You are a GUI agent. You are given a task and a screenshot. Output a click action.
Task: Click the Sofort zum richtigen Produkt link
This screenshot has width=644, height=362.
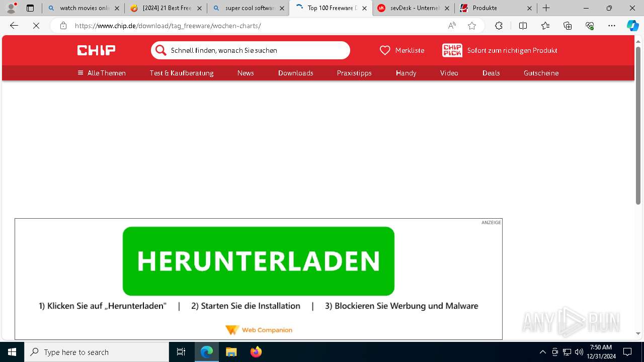(x=512, y=50)
